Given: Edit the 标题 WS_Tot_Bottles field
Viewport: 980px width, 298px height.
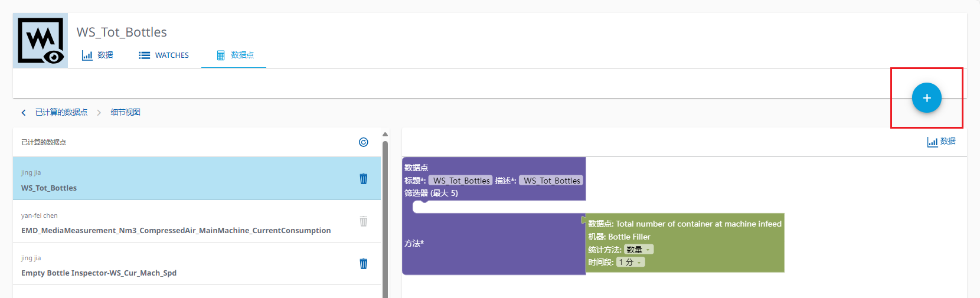Looking at the screenshot, I should click(x=460, y=181).
